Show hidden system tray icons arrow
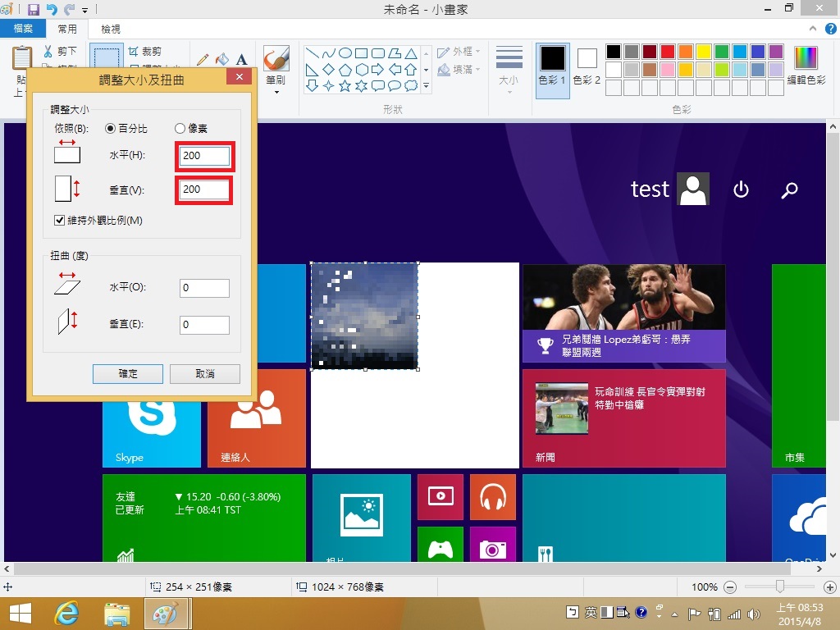 pos(674,614)
